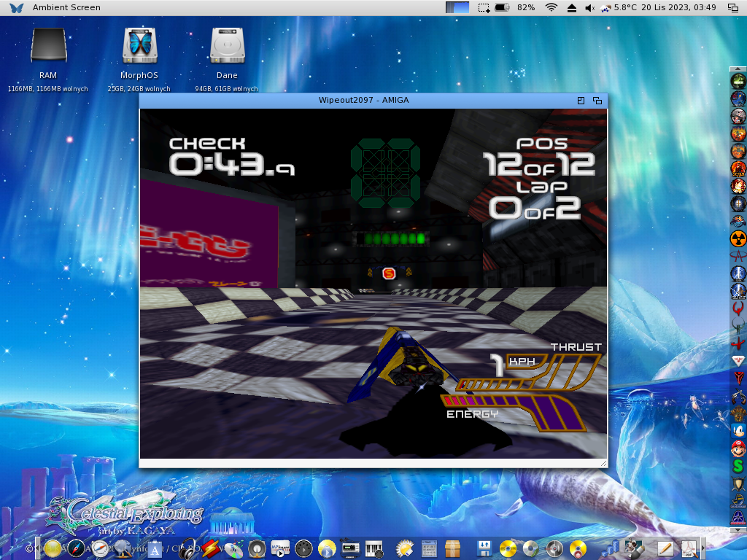747x560 pixels.
Task: Launch the white compass browser in dock
Action: point(99,548)
